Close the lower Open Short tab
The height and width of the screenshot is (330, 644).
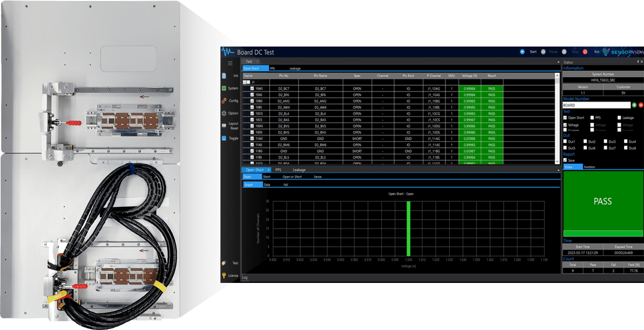tap(269, 170)
